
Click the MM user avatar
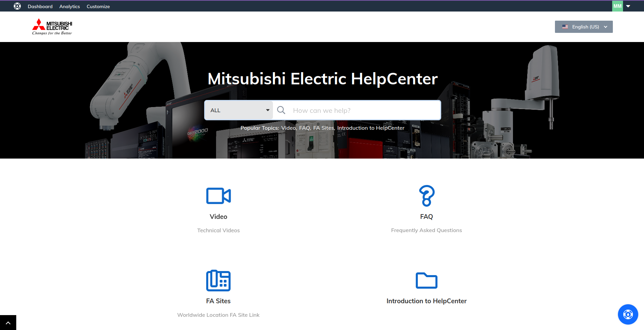(x=617, y=6)
